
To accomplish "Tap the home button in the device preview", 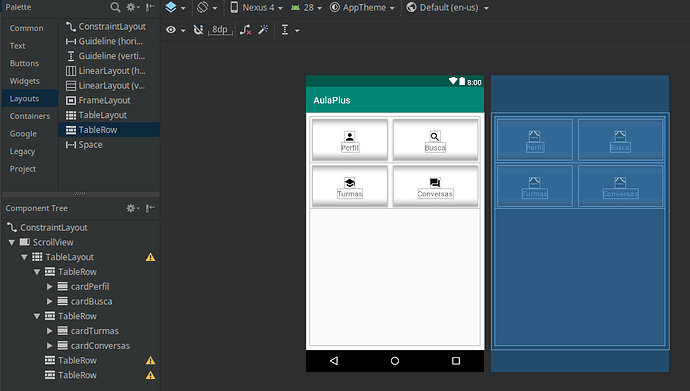I will (x=395, y=361).
